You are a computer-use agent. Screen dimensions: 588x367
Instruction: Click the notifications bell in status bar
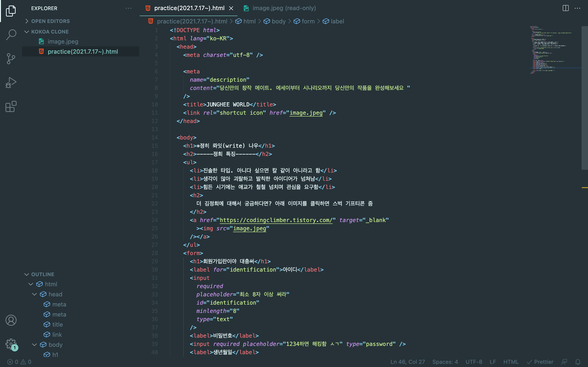[x=578, y=362]
